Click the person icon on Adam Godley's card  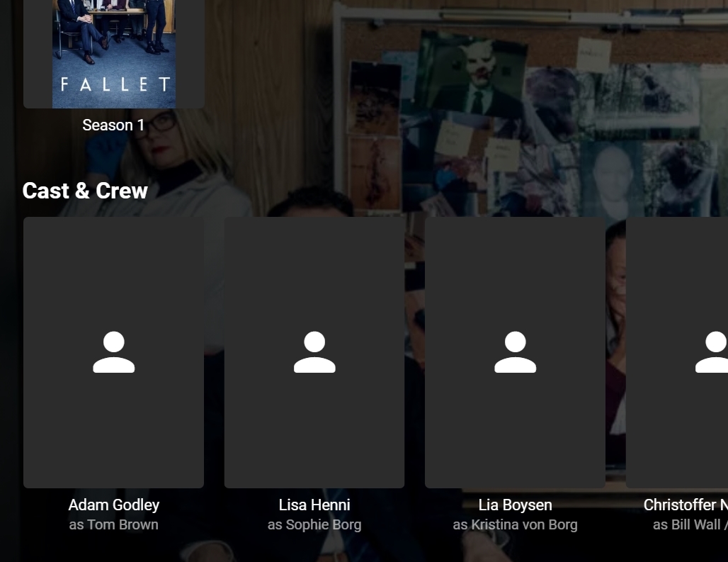(114, 352)
